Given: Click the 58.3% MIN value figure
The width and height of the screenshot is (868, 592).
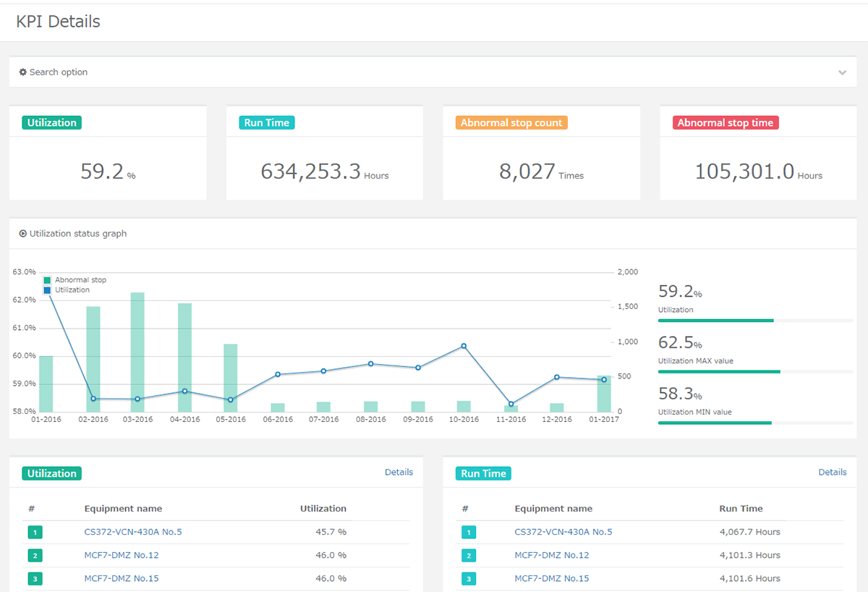Looking at the screenshot, I should click(680, 394).
